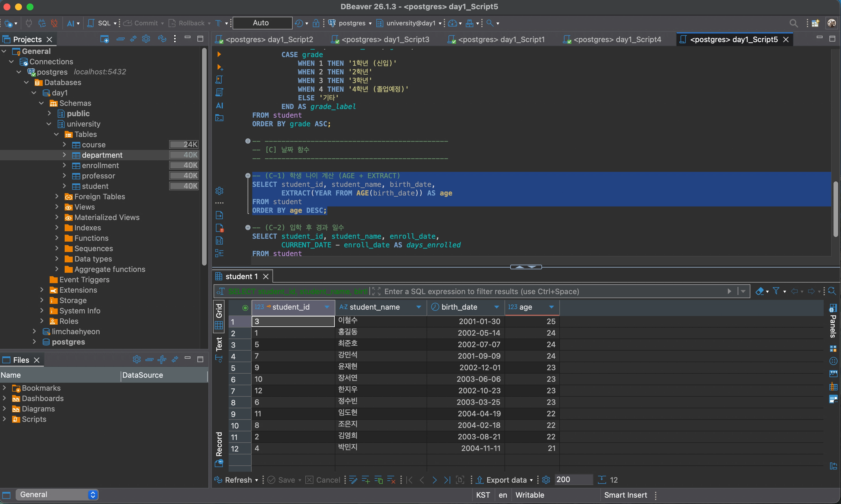Switch to the day1_Script1 tab
841x504 pixels.
(496, 40)
